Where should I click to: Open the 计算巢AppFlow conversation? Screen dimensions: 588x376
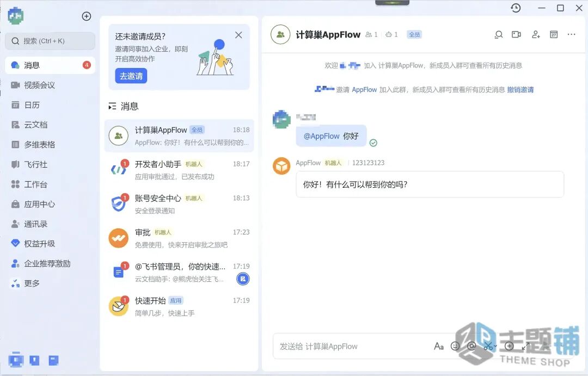[179, 136]
